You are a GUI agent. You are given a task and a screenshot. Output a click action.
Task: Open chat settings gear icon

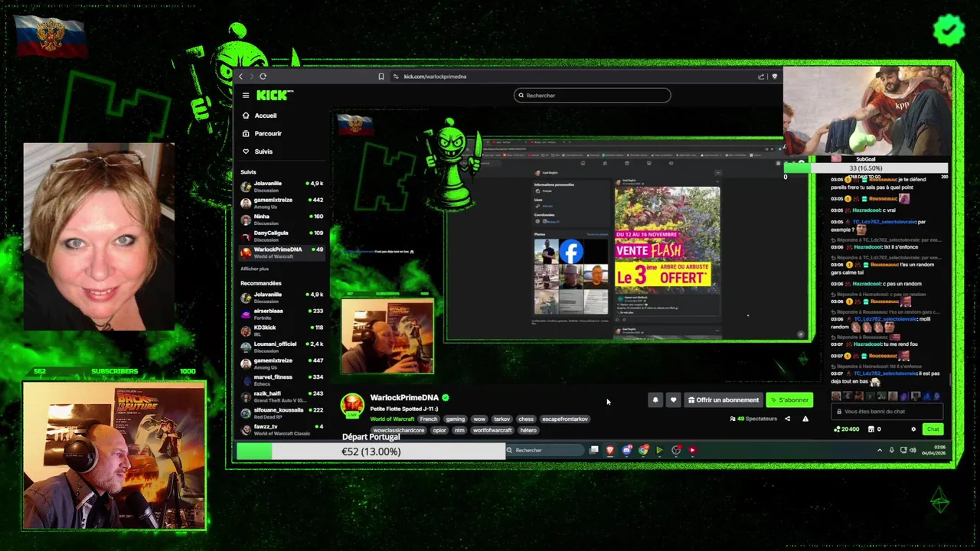click(913, 429)
